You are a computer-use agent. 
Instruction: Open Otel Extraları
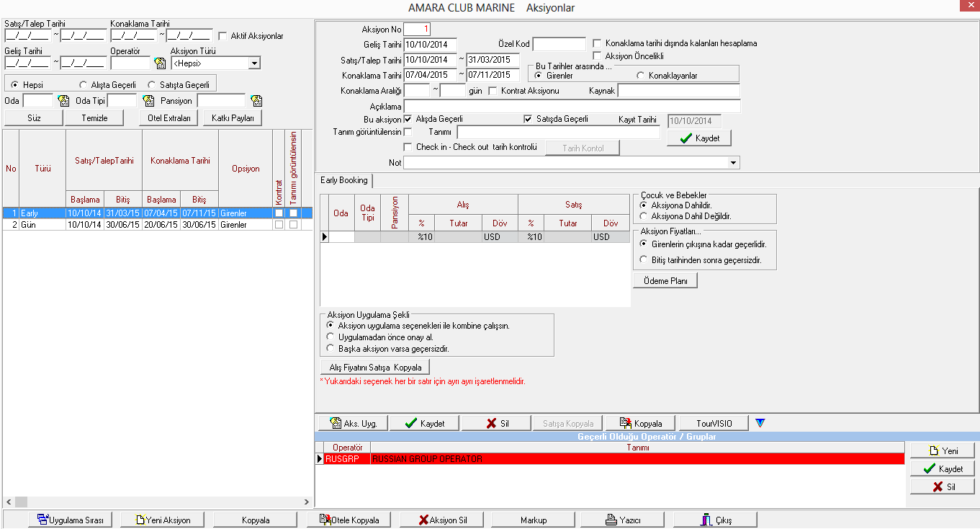point(168,117)
